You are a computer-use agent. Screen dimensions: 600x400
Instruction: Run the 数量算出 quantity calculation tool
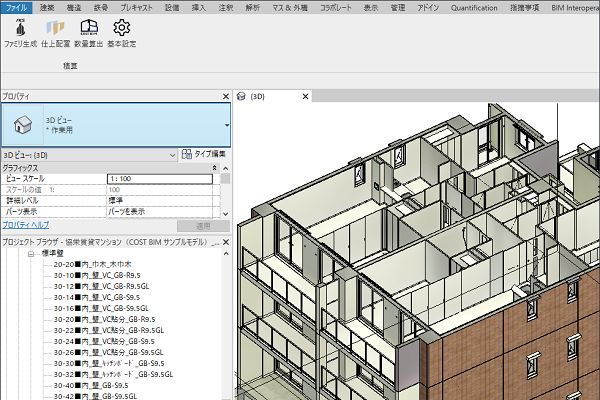tap(88, 33)
